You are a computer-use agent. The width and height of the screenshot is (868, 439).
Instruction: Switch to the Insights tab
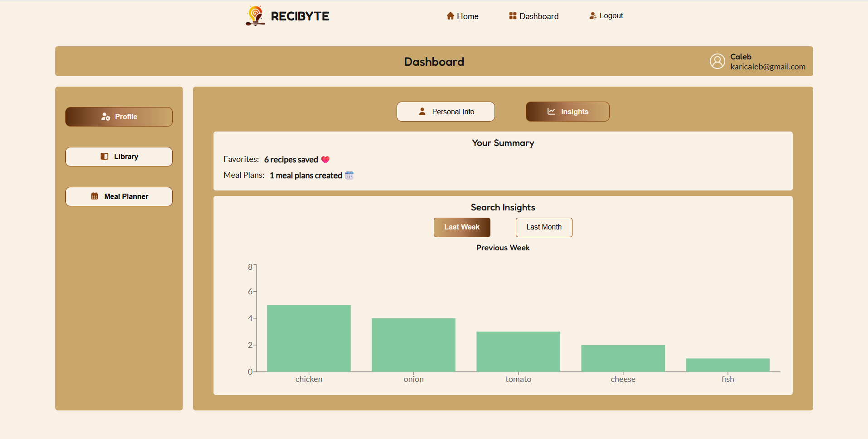tap(567, 111)
